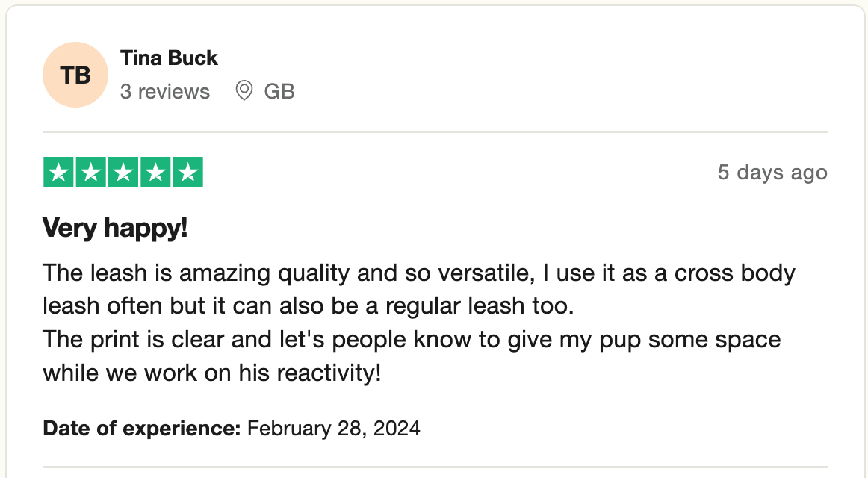Click the February 28, 2024 date
The height and width of the screenshot is (478, 868).
pyautogui.click(x=334, y=428)
